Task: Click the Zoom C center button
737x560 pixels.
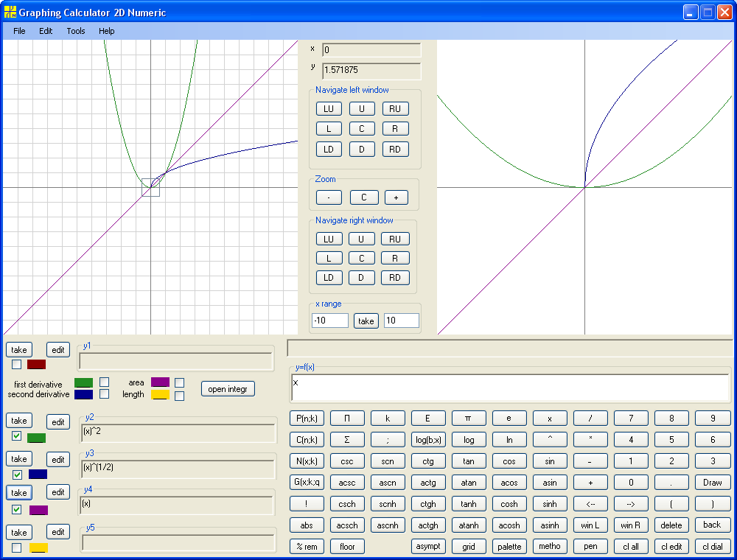Action: (364, 197)
